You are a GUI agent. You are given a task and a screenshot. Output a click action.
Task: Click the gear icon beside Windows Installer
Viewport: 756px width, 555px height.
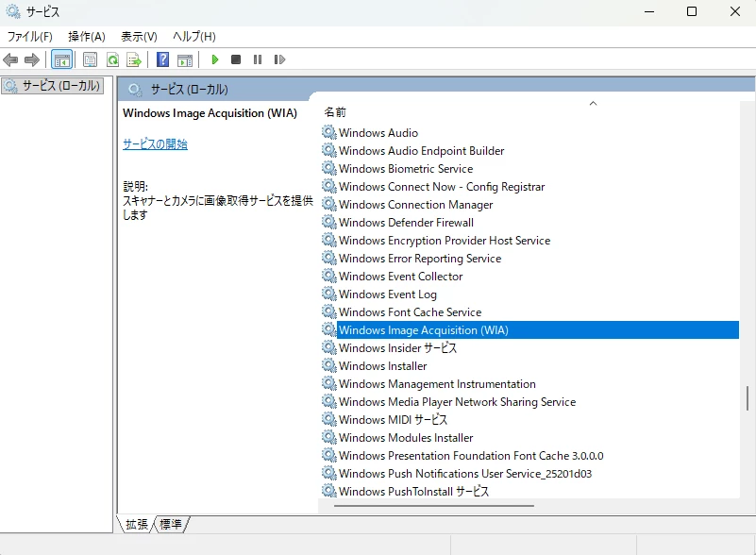329,365
